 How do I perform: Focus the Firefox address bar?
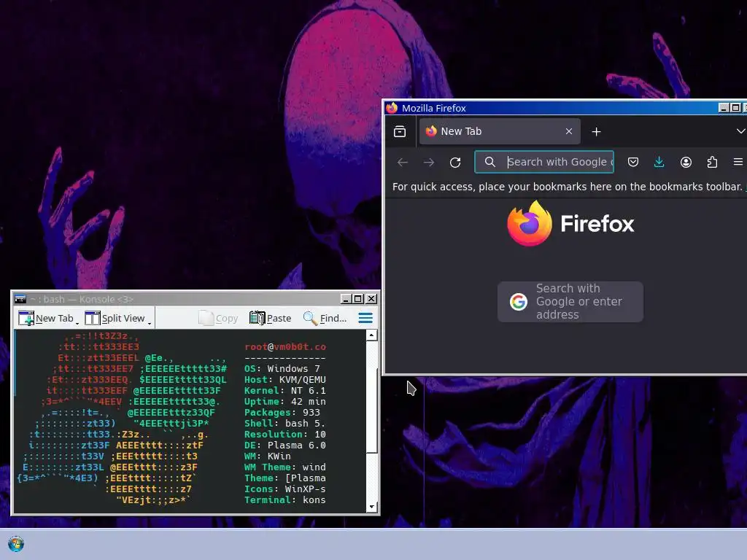point(544,162)
